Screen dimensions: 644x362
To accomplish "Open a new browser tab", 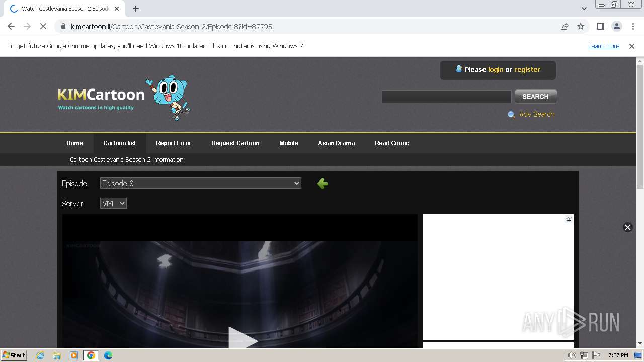I will pos(136,9).
